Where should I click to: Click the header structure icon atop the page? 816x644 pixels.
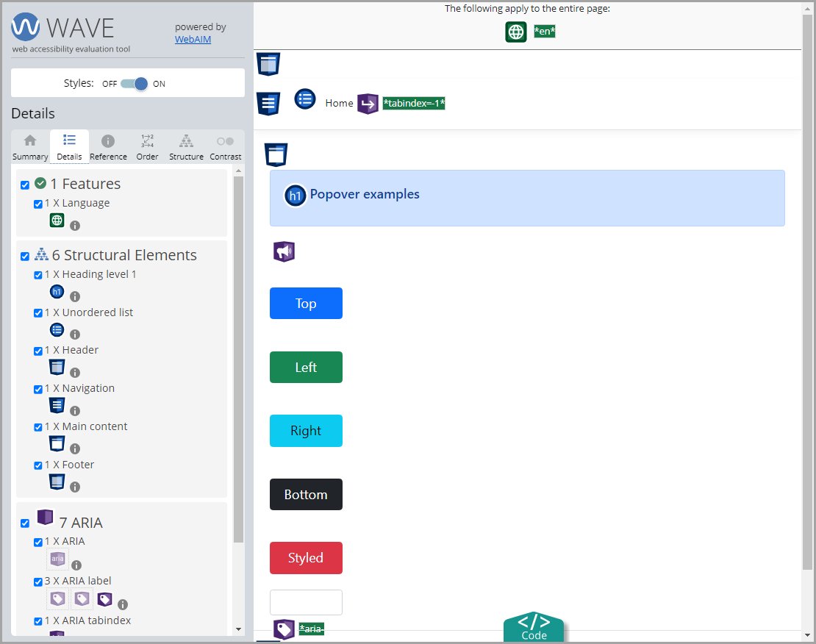(268, 64)
